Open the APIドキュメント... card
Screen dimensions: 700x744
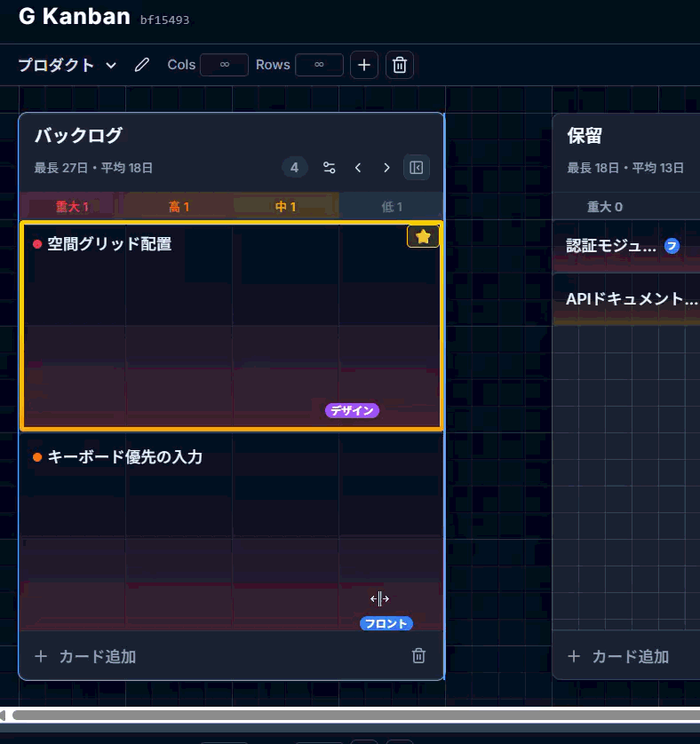click(x=626, y=299)
